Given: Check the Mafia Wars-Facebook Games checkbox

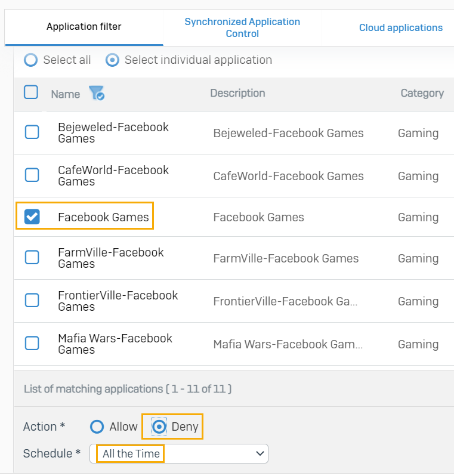Looking at the screenshot, I should [32, 344].
